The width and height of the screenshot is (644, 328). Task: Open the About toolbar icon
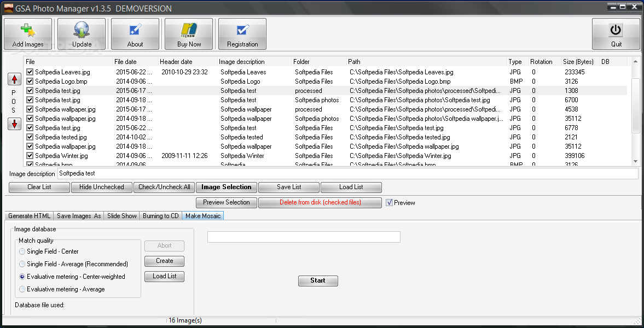coord(135,34)
